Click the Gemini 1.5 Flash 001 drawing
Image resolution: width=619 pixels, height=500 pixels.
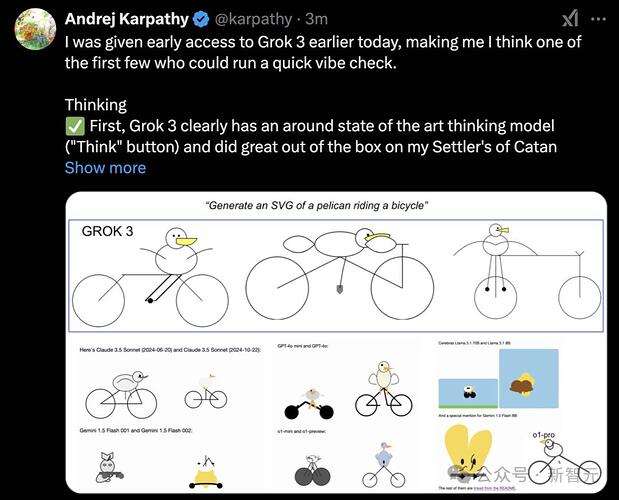(109, 468)
